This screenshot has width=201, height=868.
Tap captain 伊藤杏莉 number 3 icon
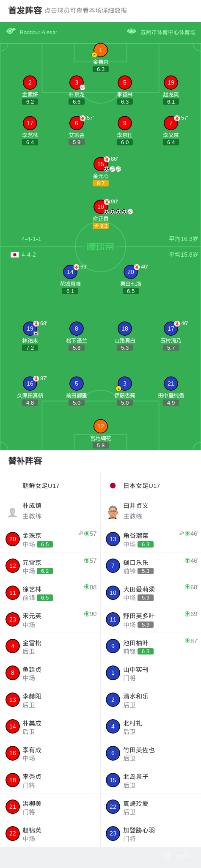pos(124,383)
